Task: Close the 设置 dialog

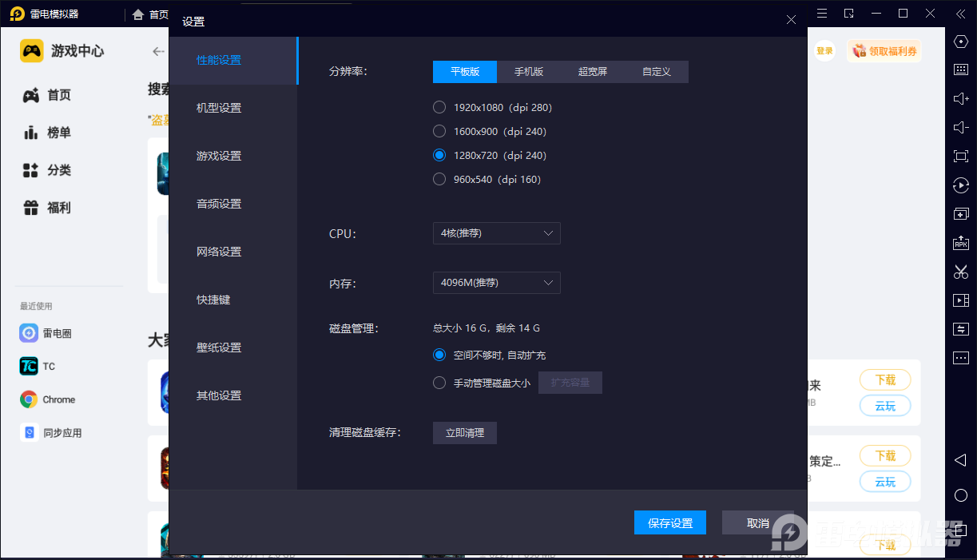Action: coord(791,20)
